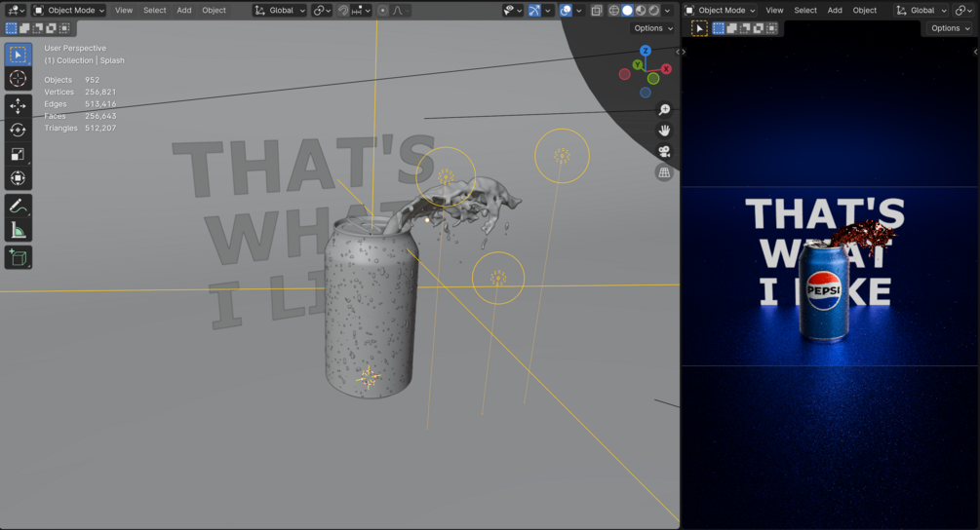Expand left viewport sidebar arrow
Viewport: 980px width, 530px height.
point(678,52)
